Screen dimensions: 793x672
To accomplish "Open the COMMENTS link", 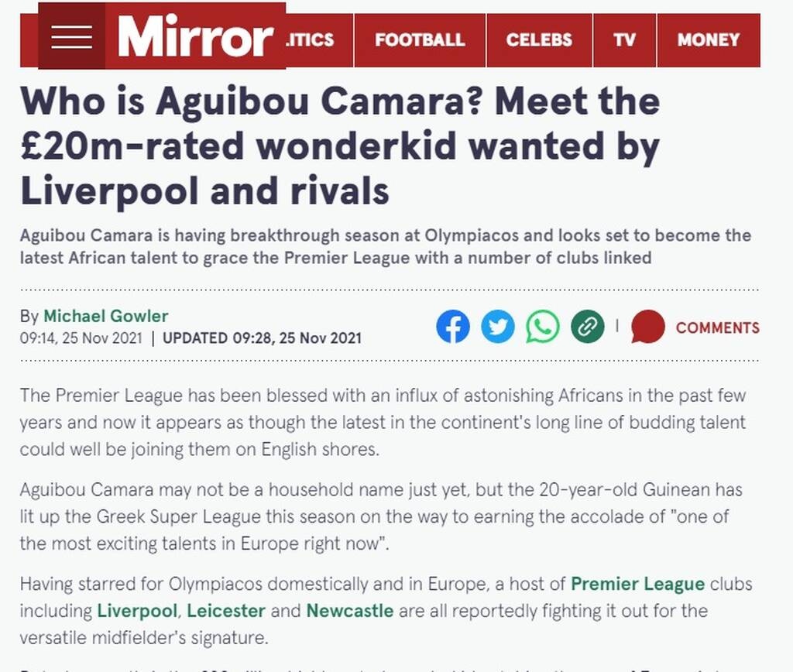I will coord(717,327).
